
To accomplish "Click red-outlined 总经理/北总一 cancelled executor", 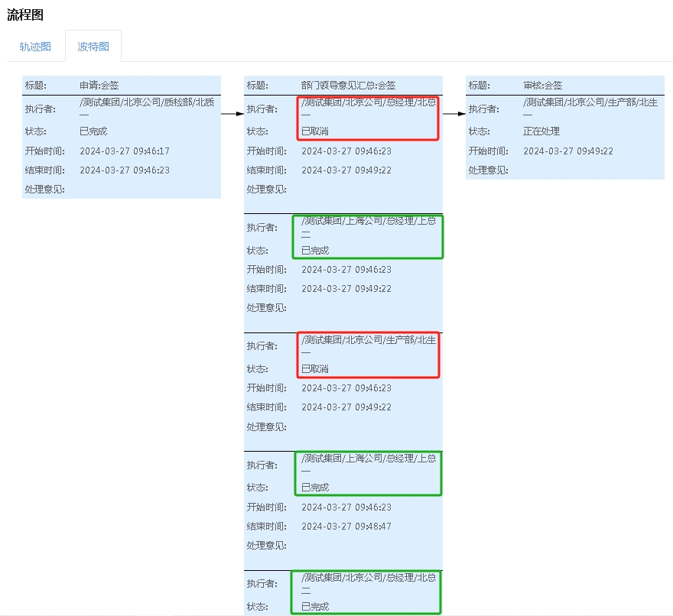I will [x=369, y=107].
